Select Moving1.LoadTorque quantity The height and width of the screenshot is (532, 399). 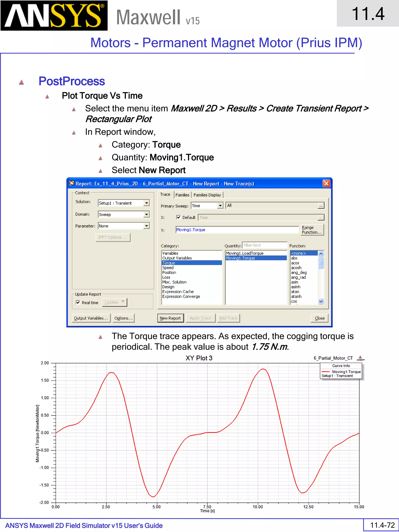point(256,253)
